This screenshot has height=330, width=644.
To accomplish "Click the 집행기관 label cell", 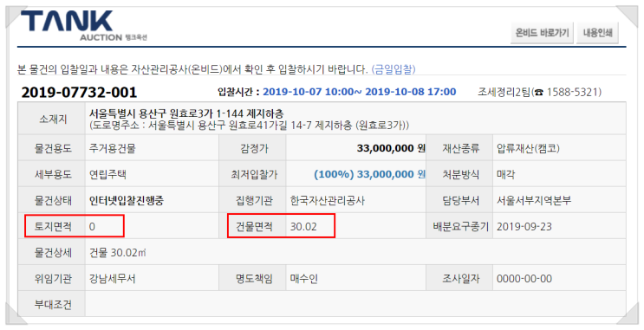I will 252,200.
